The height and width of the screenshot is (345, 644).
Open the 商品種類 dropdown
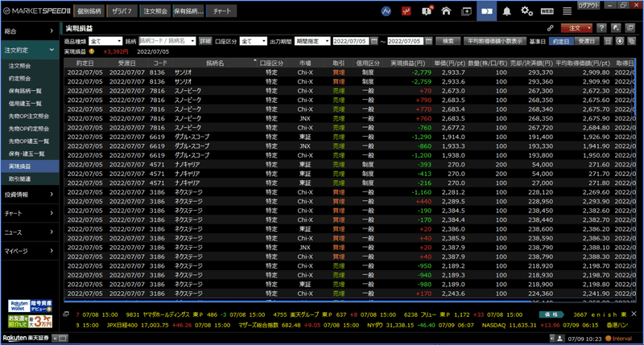coord(106,41)
